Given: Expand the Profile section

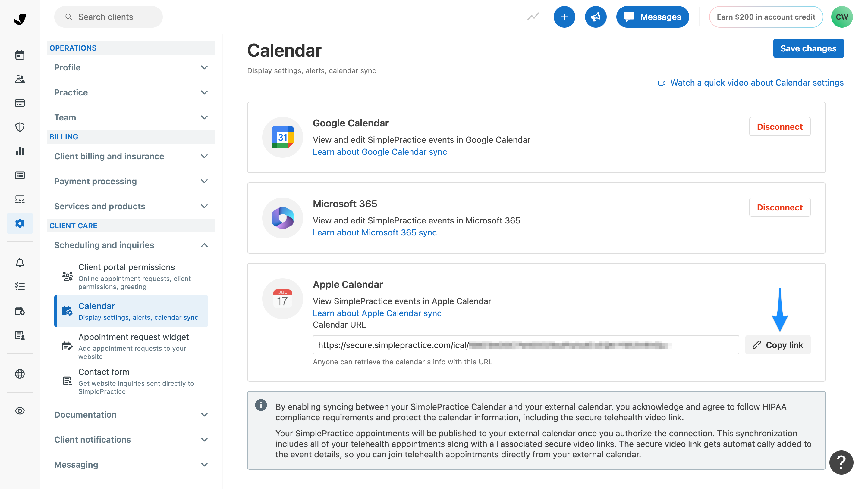Looking at the screenshot, I should pyautogui.click(x=131, y=68).
